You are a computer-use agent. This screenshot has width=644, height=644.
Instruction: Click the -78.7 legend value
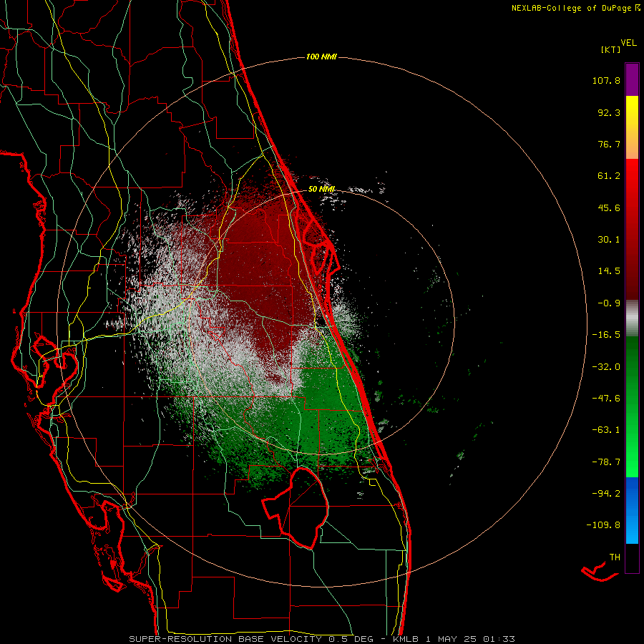click(x=606, y=462)
